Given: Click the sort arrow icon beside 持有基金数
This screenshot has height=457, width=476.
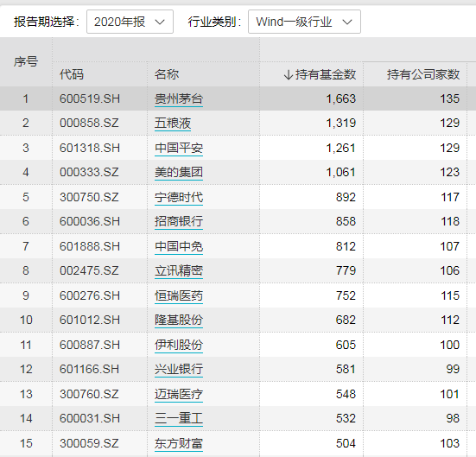Looking at the screenshot, I should pos(288,74).
